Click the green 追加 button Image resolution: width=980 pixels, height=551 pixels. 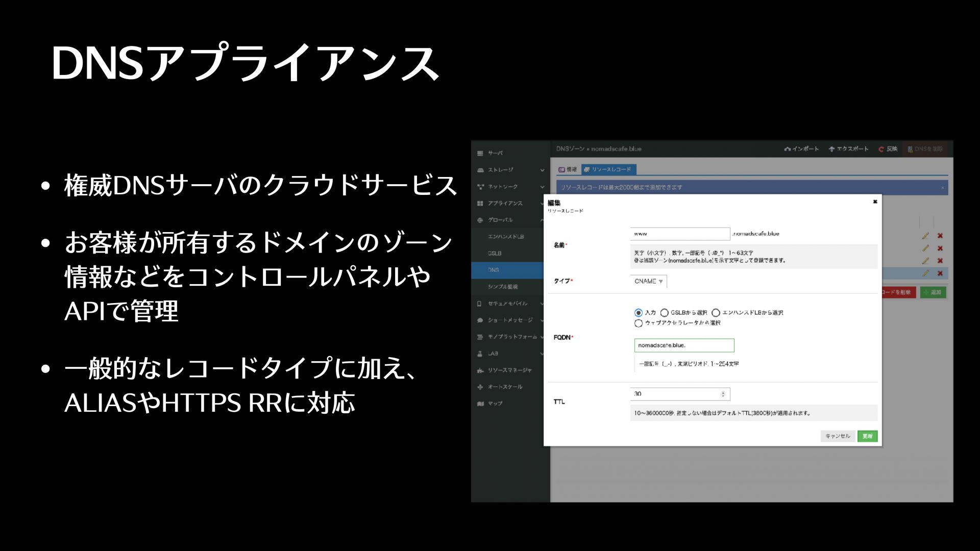[x=933, y=292]
